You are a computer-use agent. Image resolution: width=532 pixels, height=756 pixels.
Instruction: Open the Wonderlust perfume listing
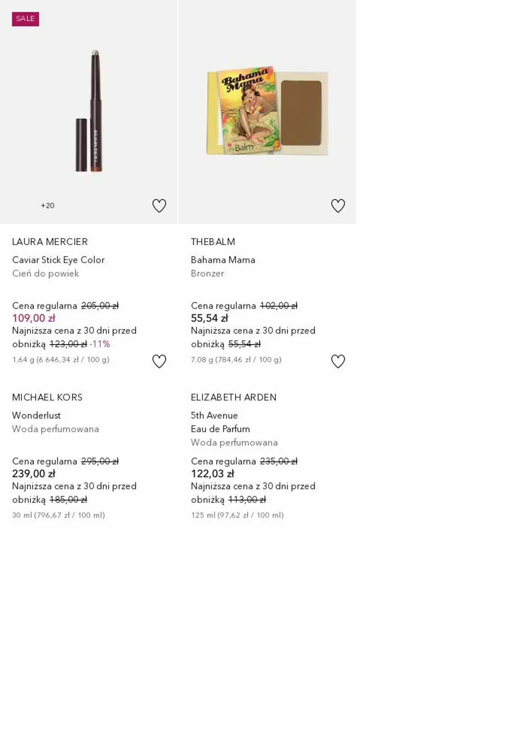[37, 415]
